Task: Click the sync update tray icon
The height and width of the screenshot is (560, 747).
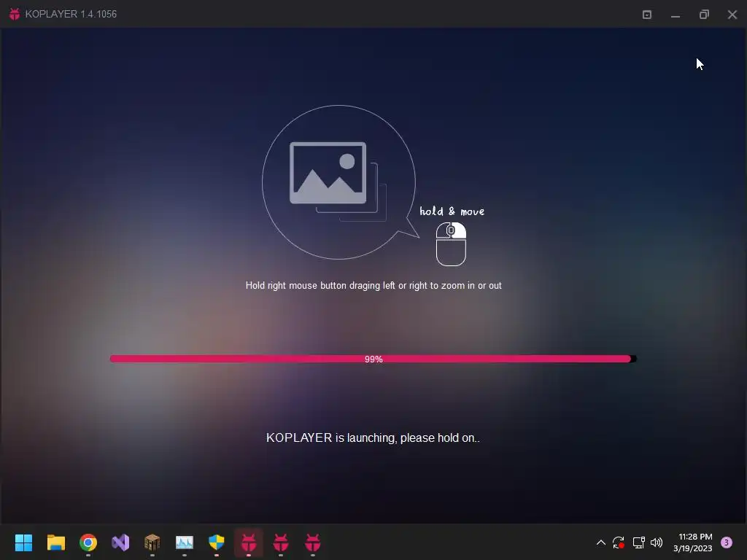Action: [x=619, y=542]
